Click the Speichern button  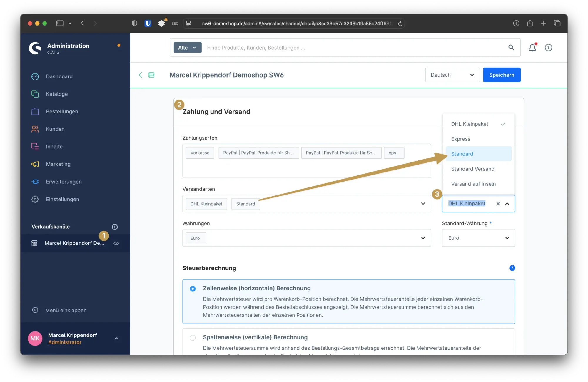coord(502,75)
